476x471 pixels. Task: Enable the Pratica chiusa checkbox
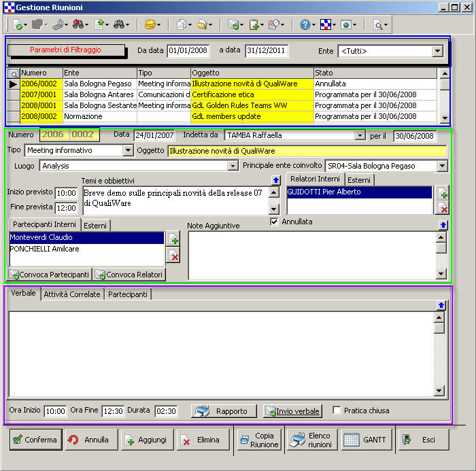point(337,411)
